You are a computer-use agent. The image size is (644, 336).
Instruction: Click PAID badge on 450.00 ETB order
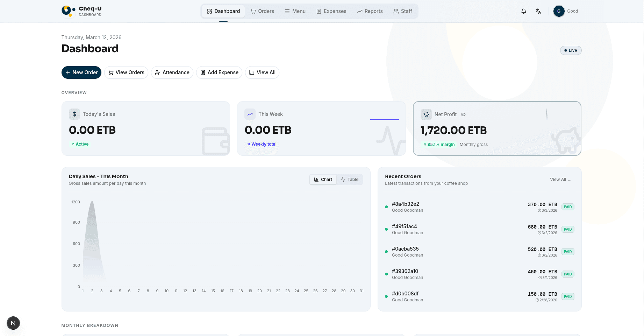568,274
